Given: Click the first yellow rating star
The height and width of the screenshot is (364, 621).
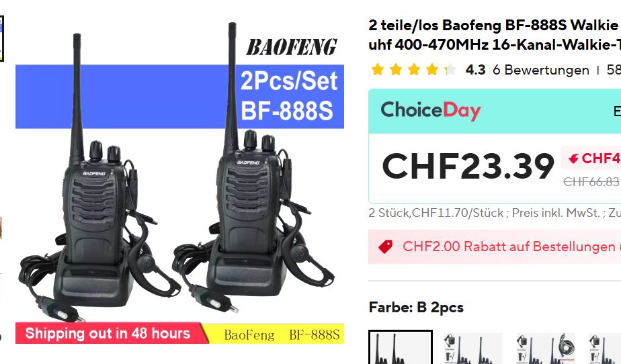Looking at the screenshot, I should pyautogui.click(x=378, y=70).
